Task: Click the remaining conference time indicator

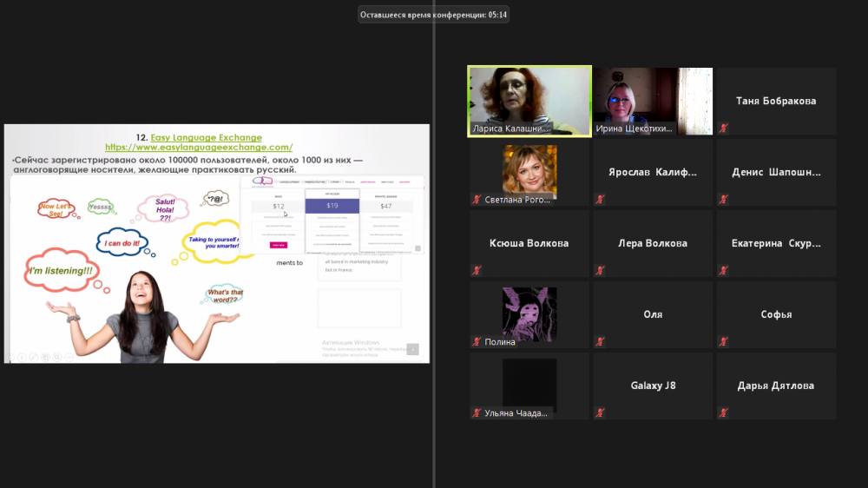Action: click(434, 15)
